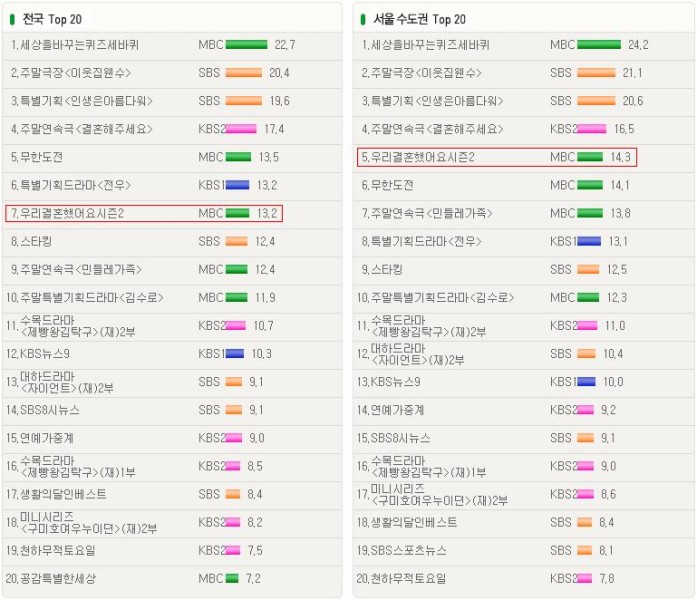Select '14.SBS8시뉴스' in the 전국 list

tap(43, 410)
